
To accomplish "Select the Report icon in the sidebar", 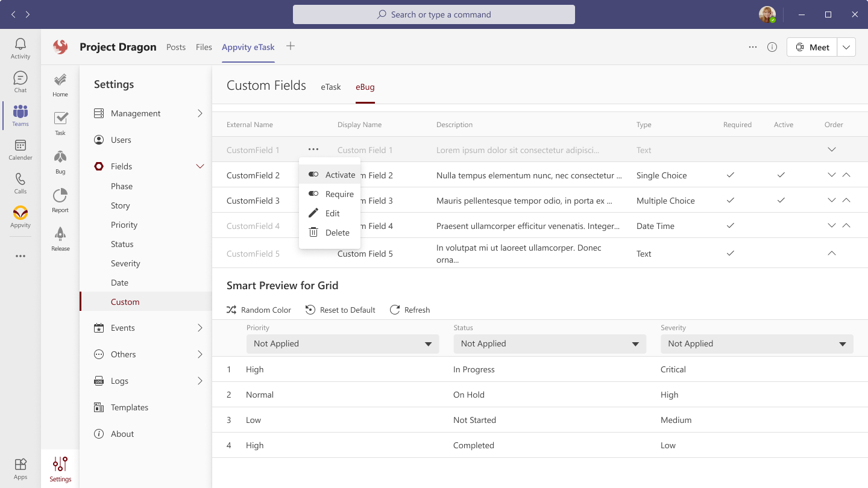I will click(60, 199).
